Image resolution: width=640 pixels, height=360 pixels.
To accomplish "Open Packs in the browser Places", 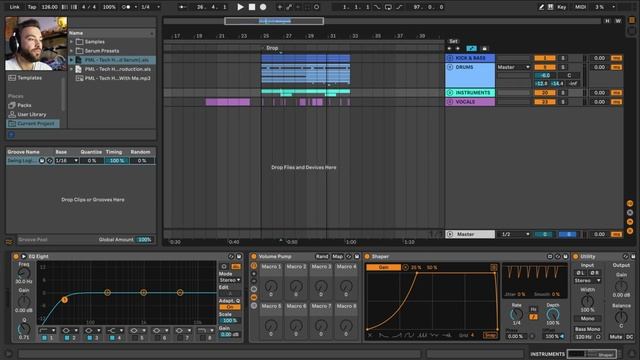I will [24, 105].
